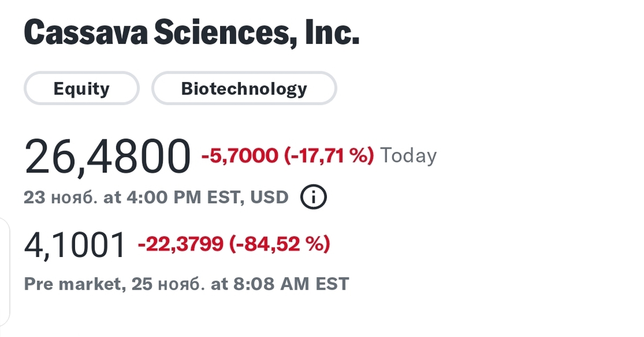Click the (-84,52 %) pre-market percentage
644x337 pixels.
pos(280,245)
